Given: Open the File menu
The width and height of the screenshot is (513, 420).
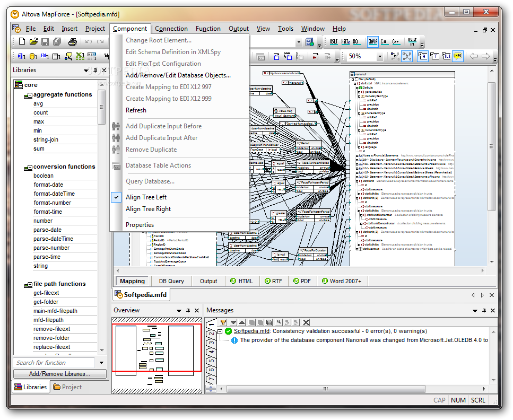Looking at the screenshot, I should 30,29.
